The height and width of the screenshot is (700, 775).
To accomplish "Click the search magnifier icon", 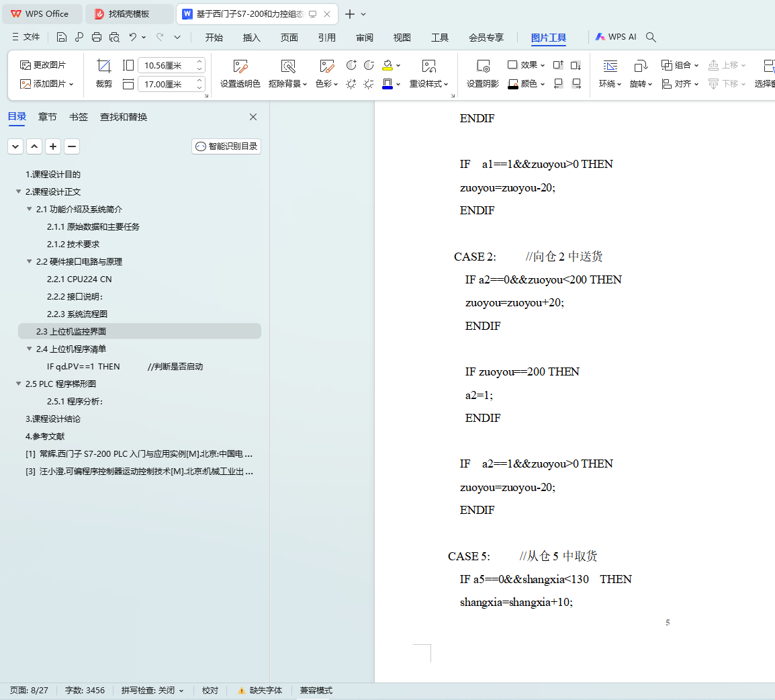I will 651,37.
